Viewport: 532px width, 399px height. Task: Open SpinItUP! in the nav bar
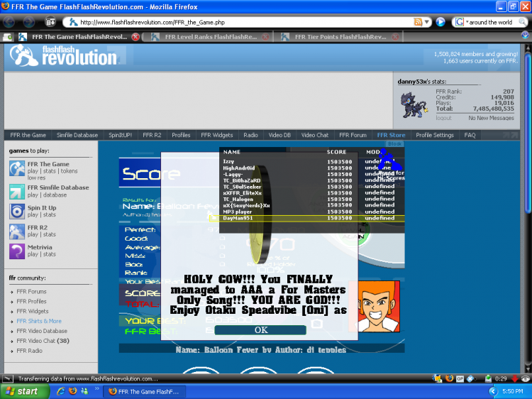point(120,135)
